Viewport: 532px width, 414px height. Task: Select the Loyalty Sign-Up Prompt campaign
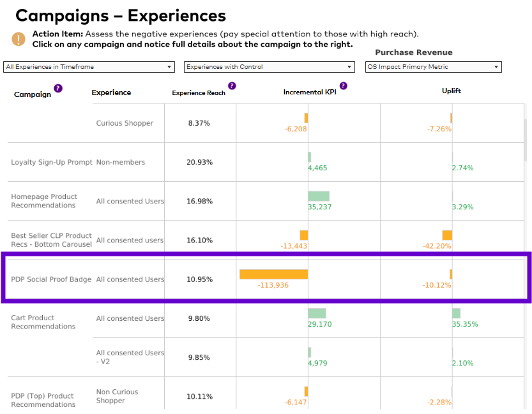(x=52, y=162)
